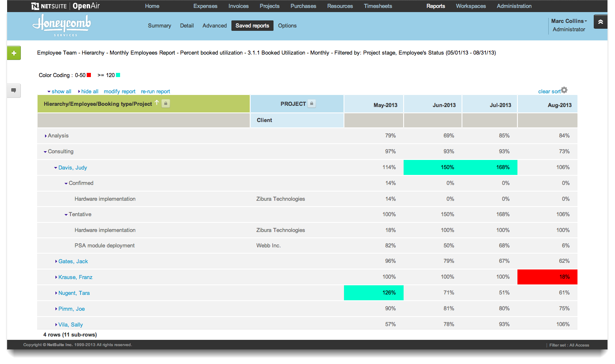
Task: Click lock icon on Hierarchy column header
Action: tap(166, 103)
